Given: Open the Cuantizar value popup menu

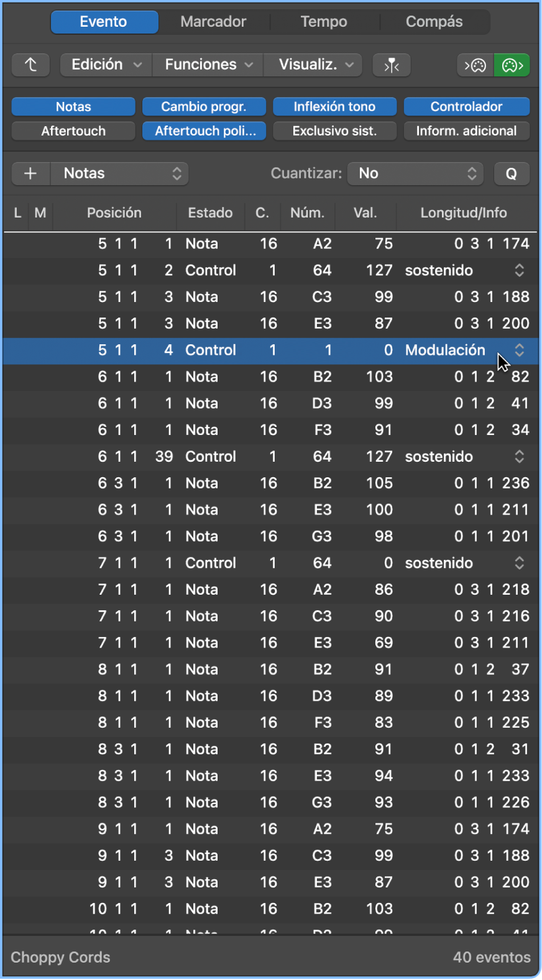Looking at the screenshot, I should click(416, 173).
